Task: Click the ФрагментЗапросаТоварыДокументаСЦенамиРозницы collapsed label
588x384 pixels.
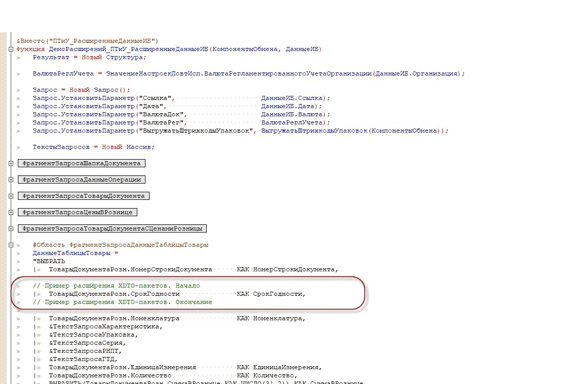Action: pyautogui.click(x=112, y=228)
